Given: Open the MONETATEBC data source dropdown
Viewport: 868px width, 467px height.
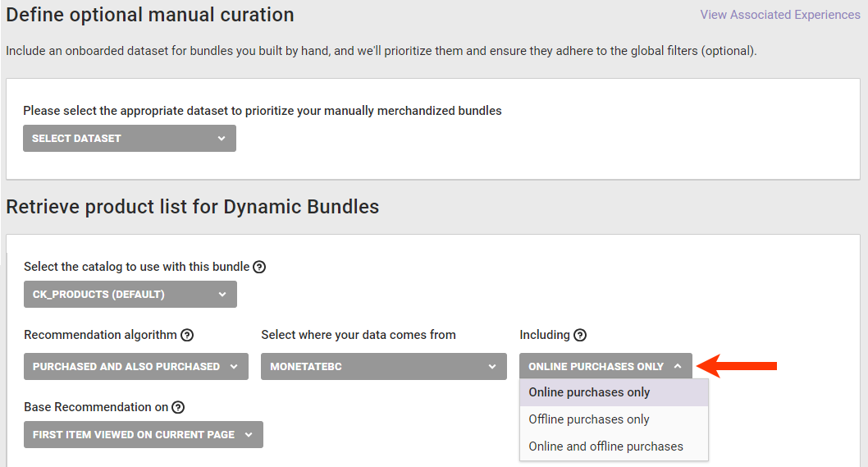Looking at the screenshot, I should coord(383,367).
